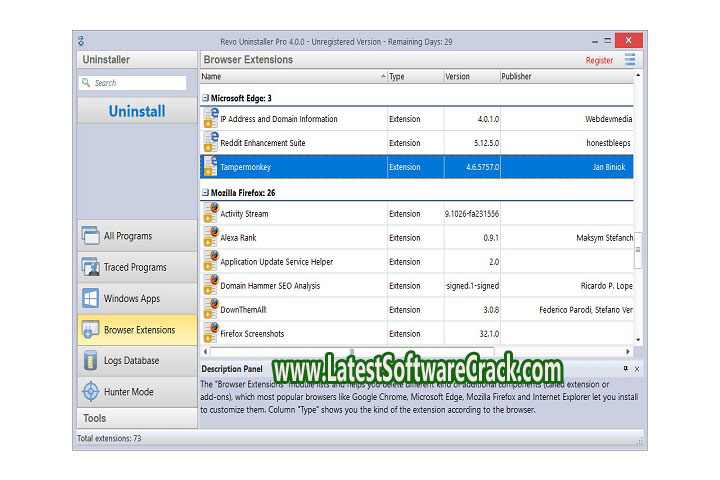Screen dimensions: 720x480
Task: Select the Domain Hammer SEO Analysis name
Action: [x=270, y=286]
